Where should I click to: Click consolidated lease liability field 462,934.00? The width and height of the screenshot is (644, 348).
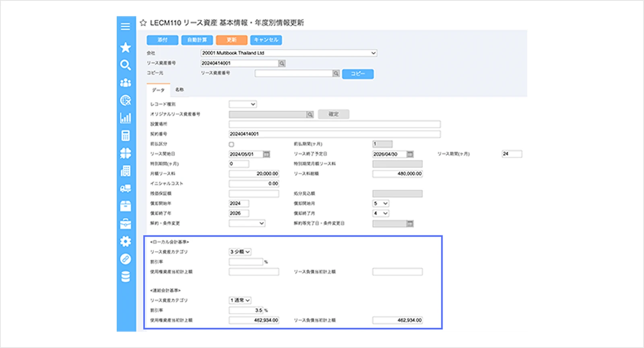coord(398,320)
